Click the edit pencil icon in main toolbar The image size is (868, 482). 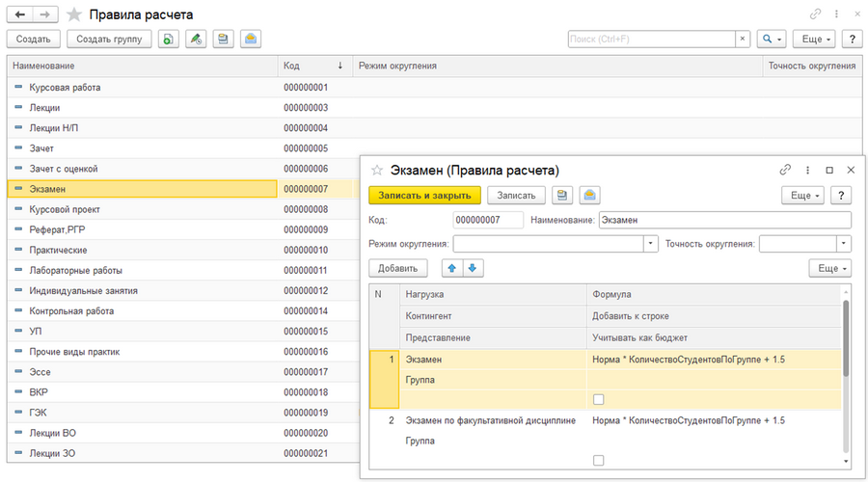196,39
